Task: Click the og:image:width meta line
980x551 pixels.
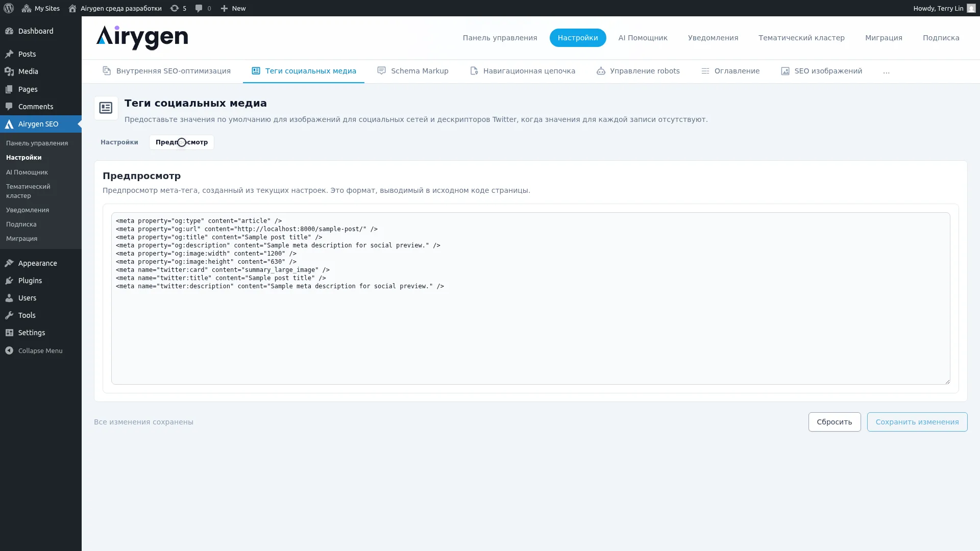Action: pos(206,254)
